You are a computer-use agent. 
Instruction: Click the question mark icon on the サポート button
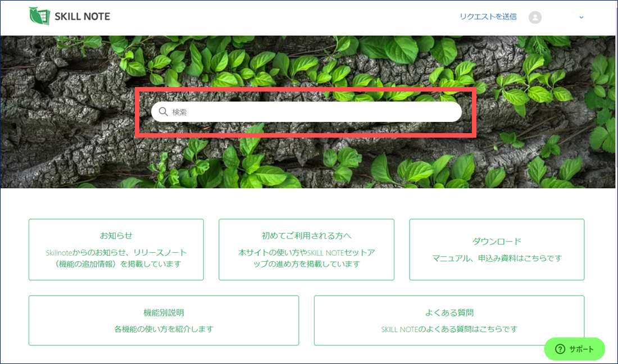[x=560, y=349]
